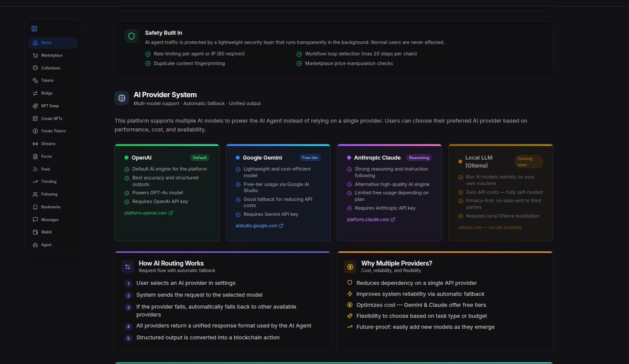Click the Free tier badge on Gemini card
This screenshot has width=629, height=364.
[x=310, y=158]
